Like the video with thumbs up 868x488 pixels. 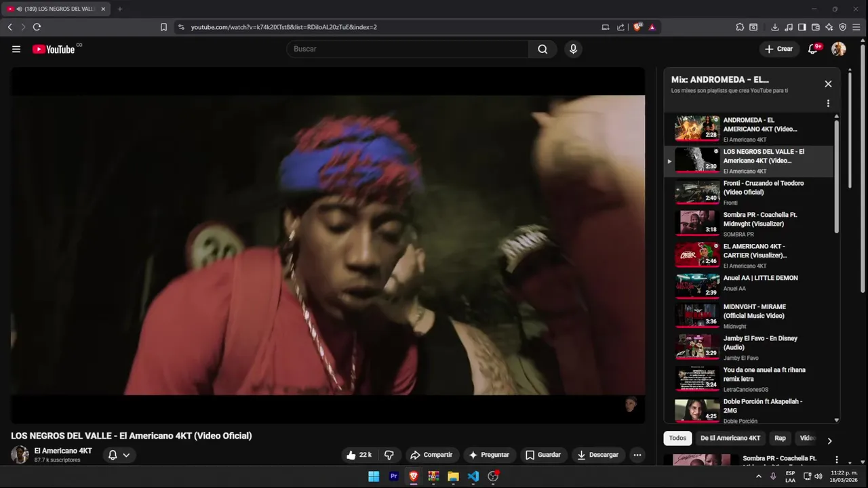[359, 455]
